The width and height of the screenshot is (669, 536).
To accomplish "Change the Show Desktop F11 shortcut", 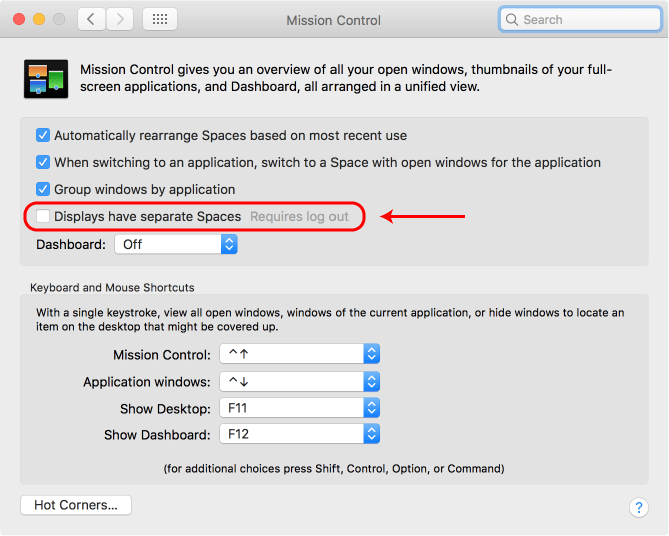I will [x=300, y=408].
